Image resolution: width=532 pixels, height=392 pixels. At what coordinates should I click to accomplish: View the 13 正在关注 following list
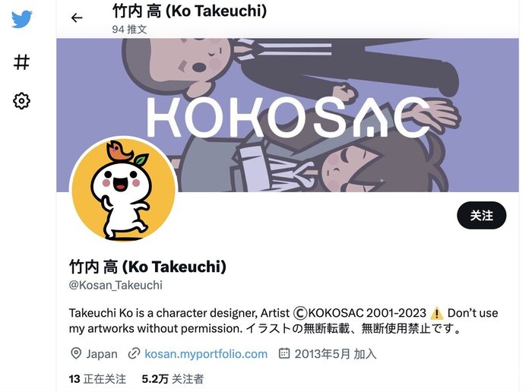coord(97,379)
